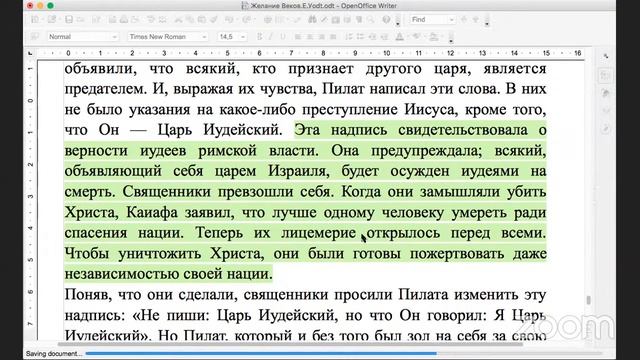Viewport: 640px width, 360px height.
Task: Expand Find toolbar search history dropdown
Action: tap(451, 20)
